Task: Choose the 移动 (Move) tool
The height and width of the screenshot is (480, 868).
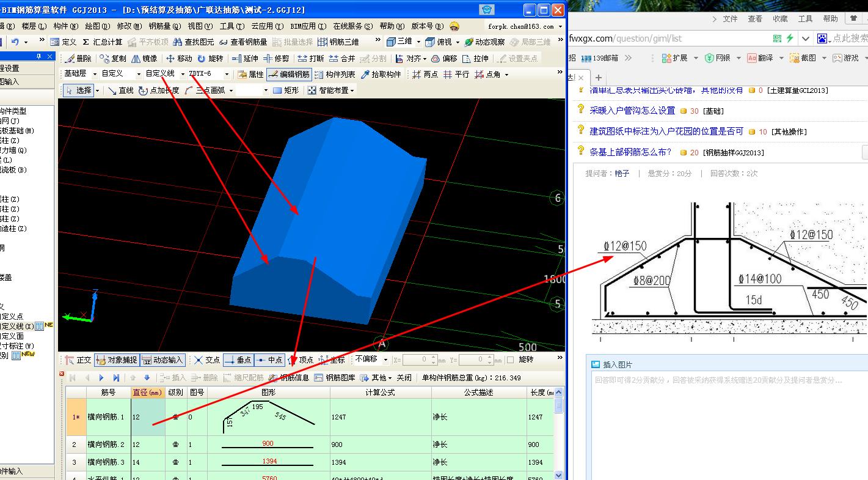Action: coord(178,59)
